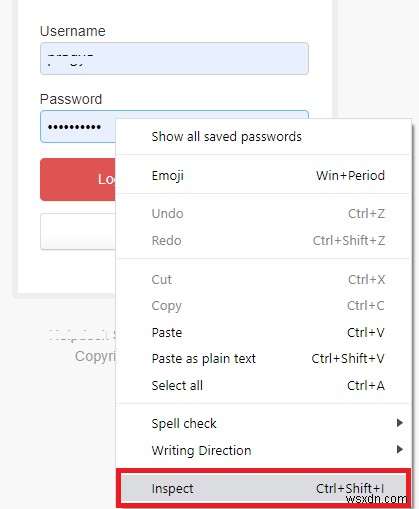Viewport: 419px width, 509px height.
Task: Choose Show all saved passwords
Action: click(263, 137)
